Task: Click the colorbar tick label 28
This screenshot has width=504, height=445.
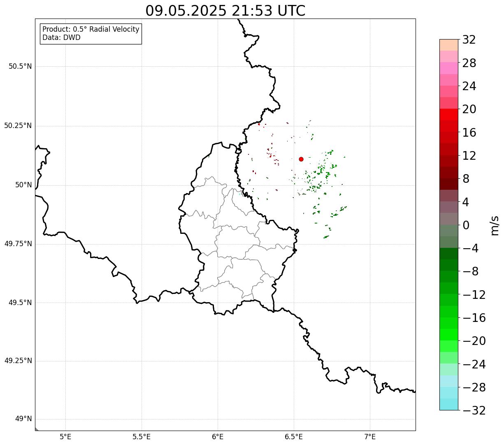Action: tap(469, 63)
